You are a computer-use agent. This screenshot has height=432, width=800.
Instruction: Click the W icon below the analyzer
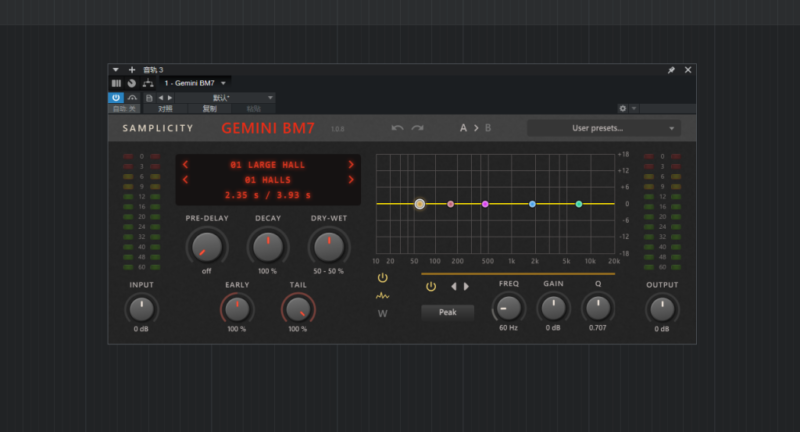[x=382, y=313]
